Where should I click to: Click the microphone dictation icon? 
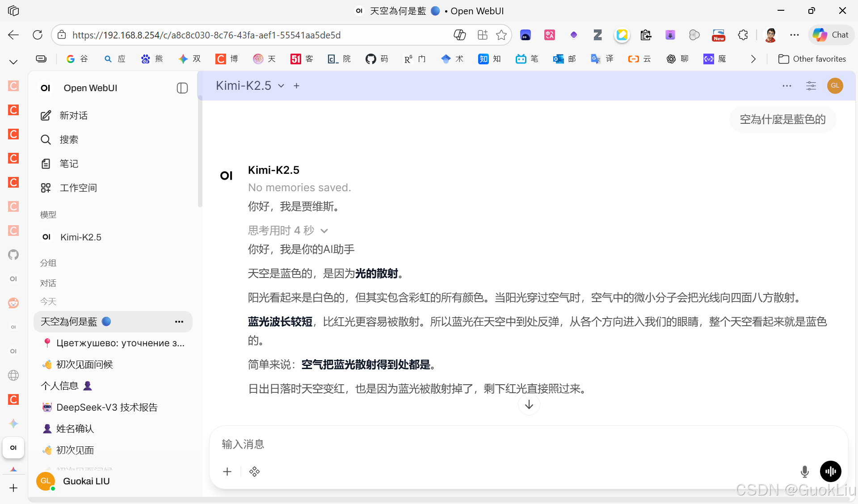[804, 471]
